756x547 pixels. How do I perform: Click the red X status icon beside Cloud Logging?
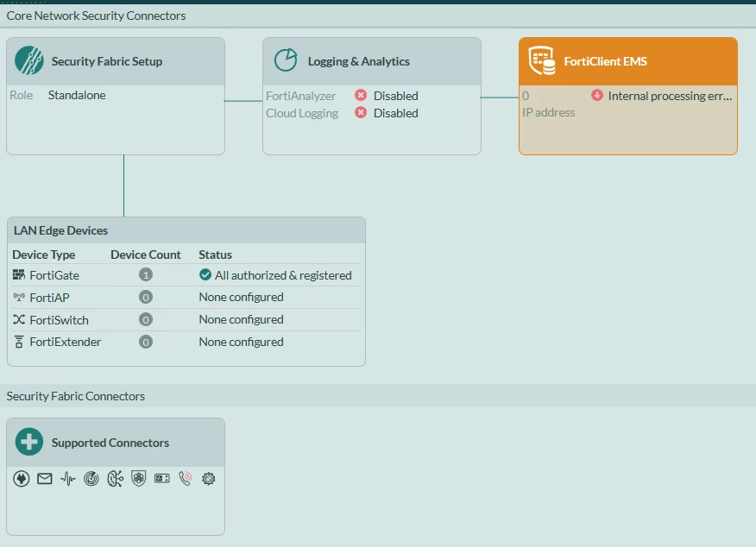pos(361,112)
